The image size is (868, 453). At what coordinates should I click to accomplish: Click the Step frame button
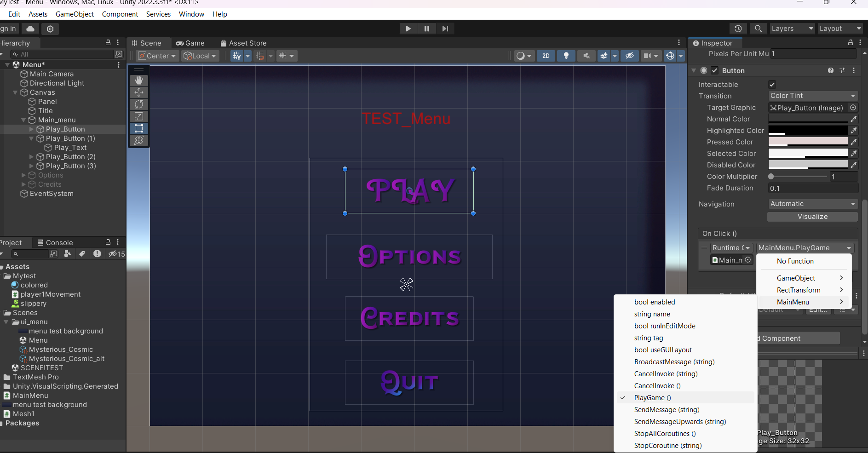click(x=445, y=29)
